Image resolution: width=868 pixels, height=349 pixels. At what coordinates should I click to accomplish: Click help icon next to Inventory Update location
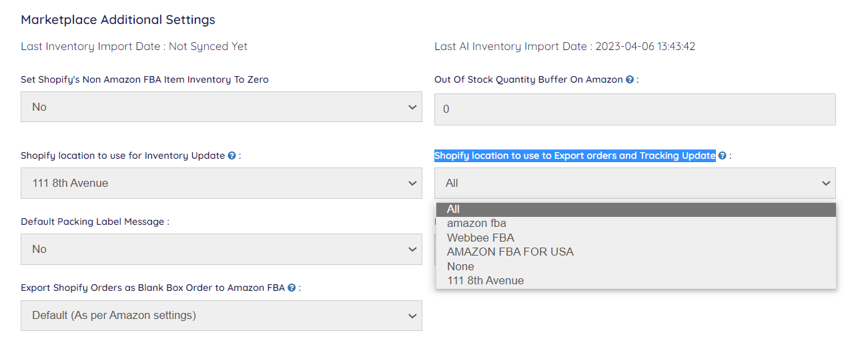tap(232, 155)
